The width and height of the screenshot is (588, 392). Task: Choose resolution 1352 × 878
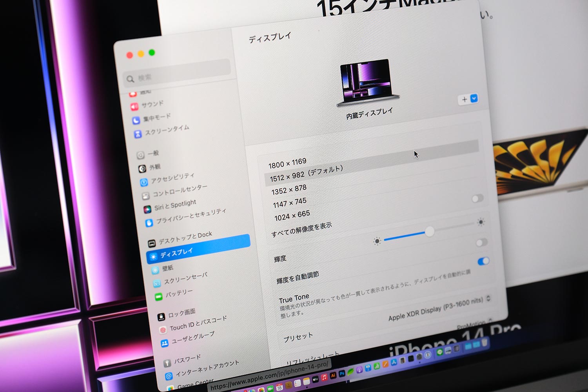(x=289, y=189)
